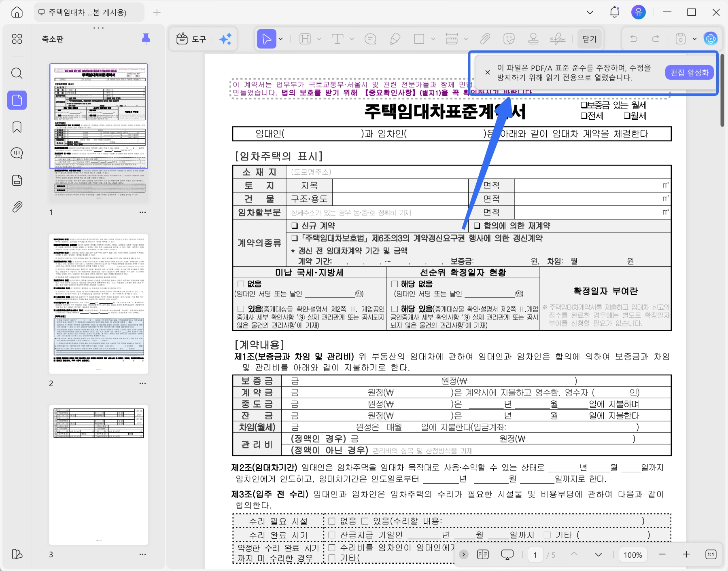Open notifications bell icon
This screenshot has height=571, width=728.
point(614,12)
